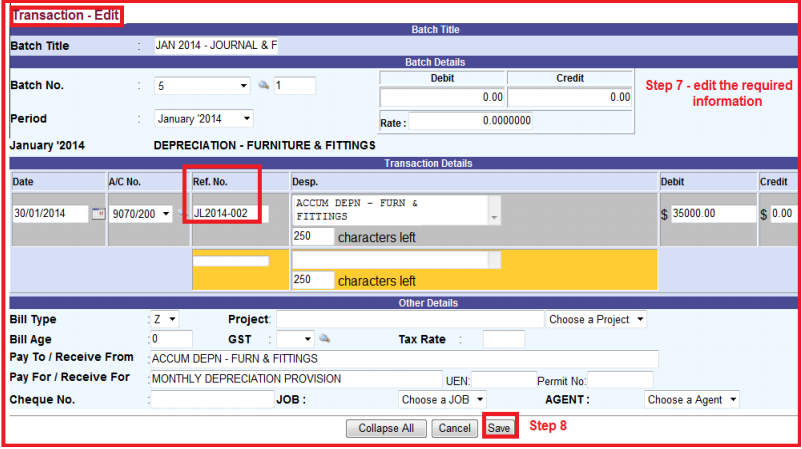This screenshot has height=449, width=802.
Task: Focus the Pay To / Receive From field
Action: pos(403,359)
